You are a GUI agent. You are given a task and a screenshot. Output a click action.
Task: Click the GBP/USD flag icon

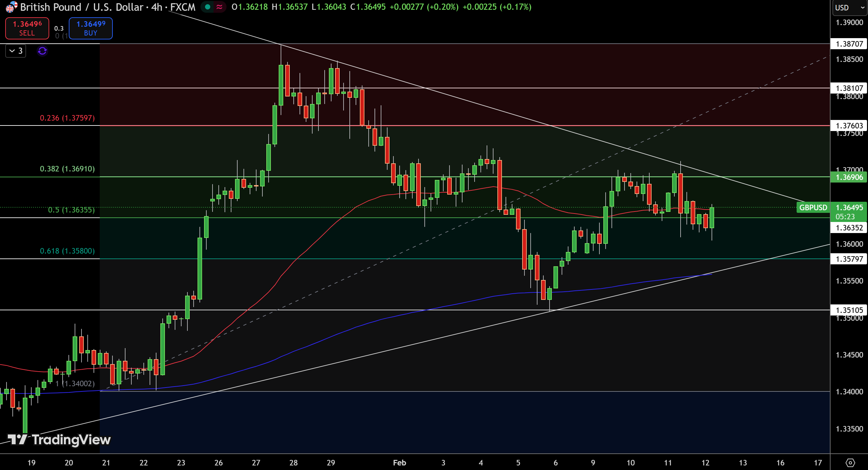point(11,7)
